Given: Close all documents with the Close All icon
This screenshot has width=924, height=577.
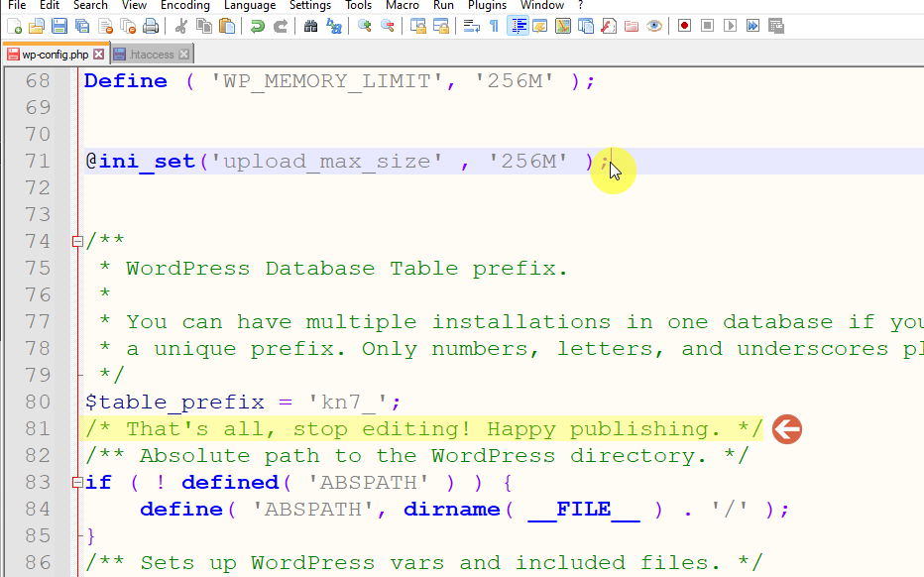Looking at the screenshot, I should [x=128, y=26].
